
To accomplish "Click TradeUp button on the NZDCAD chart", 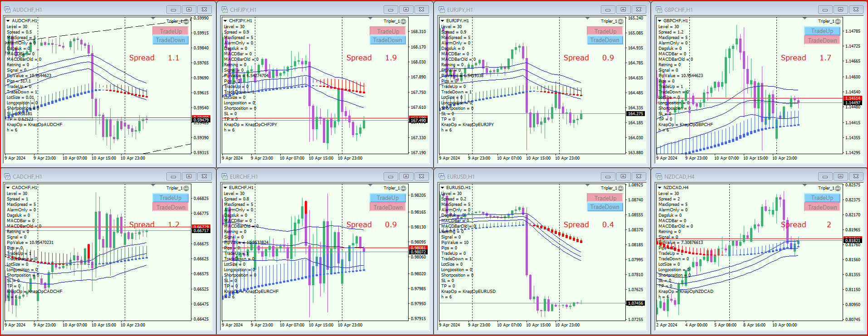I will [x=822, y=198].
